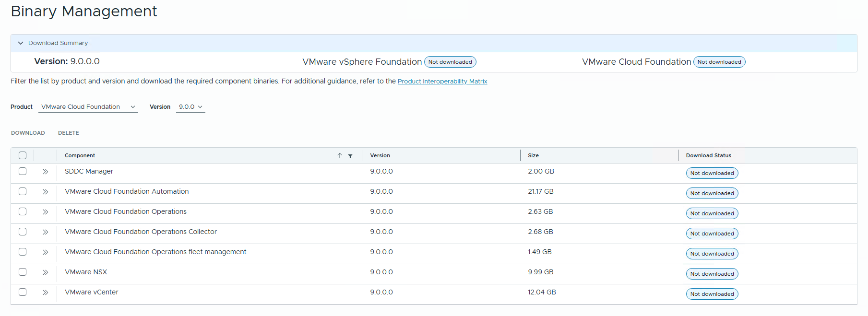
Task: Open the Version 9.0.0 dropdown
Action: coord(190,107)
